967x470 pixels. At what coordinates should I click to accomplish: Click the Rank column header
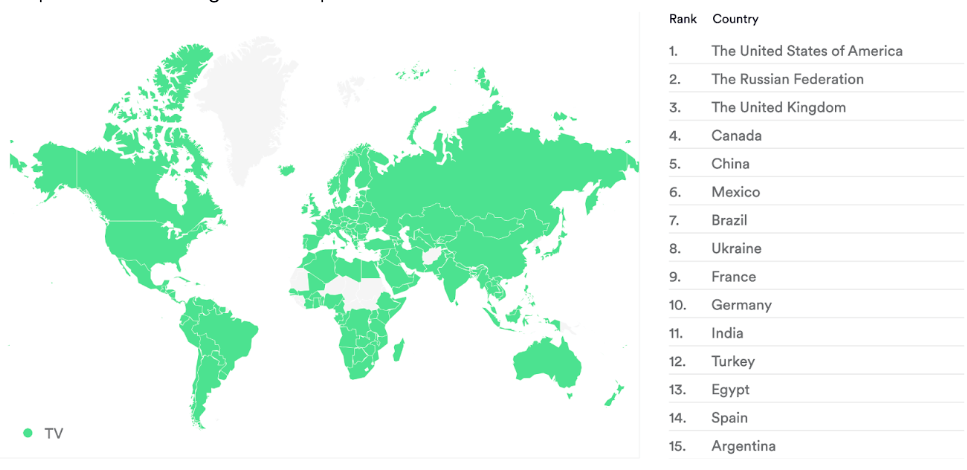coord(683,19)
